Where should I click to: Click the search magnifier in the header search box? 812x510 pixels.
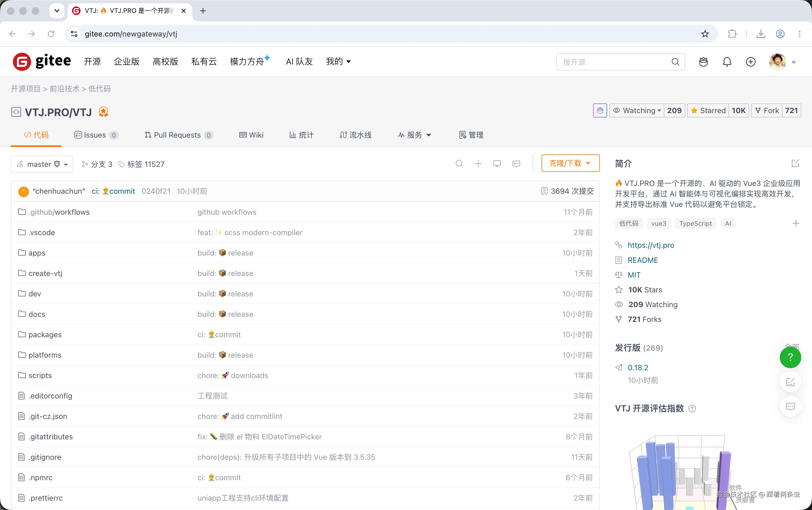(x=675, y=62)
